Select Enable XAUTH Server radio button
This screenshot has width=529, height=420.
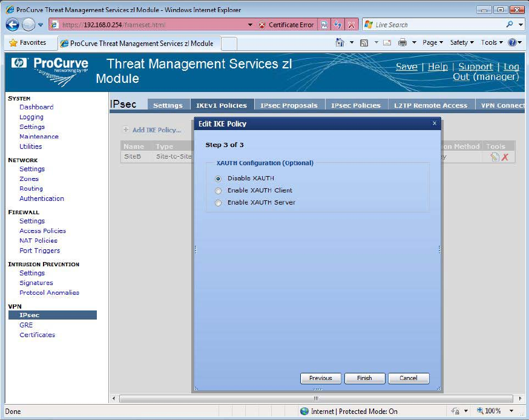(x=218, y=203)
